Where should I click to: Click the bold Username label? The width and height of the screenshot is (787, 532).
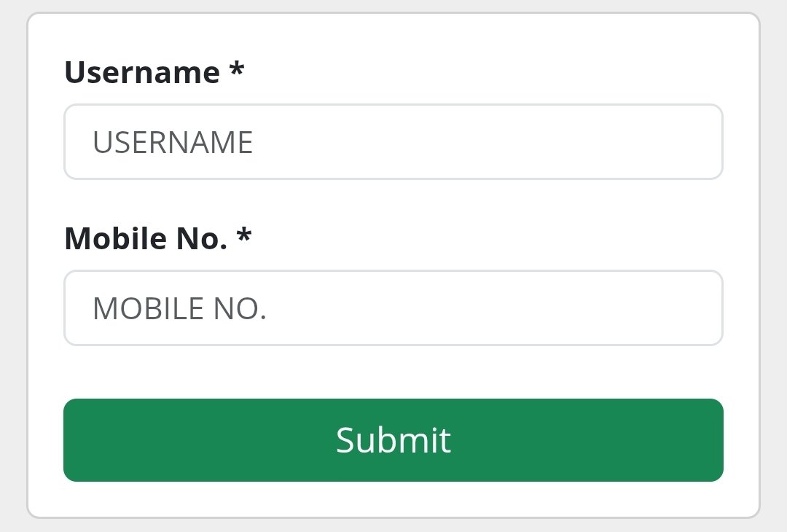pyautogui.click(x=142, y=72)
